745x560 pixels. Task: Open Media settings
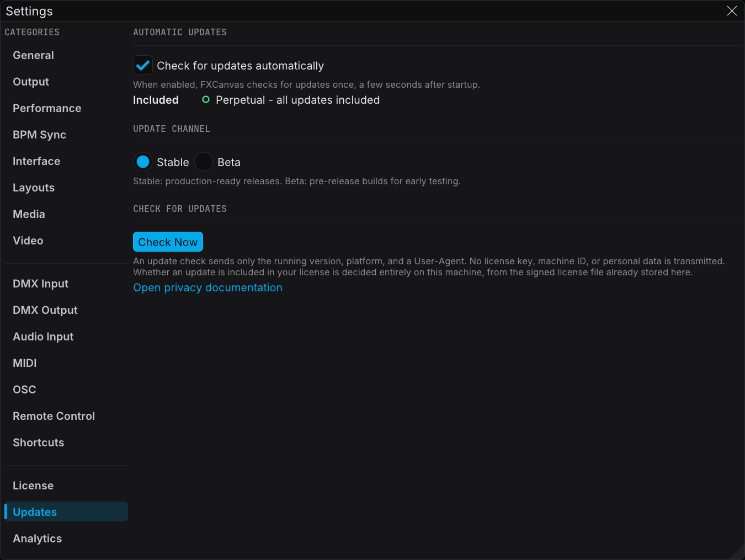[66, 214]
